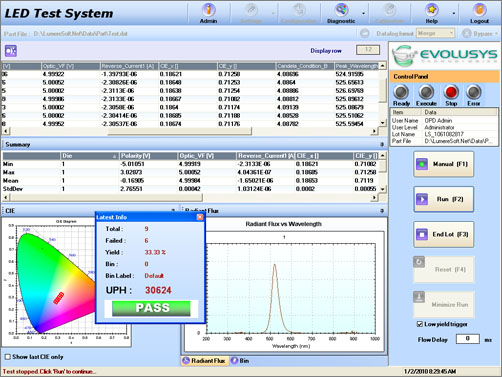502x377 pixels.
Task: Click the Help star icon
Action: 432,10
